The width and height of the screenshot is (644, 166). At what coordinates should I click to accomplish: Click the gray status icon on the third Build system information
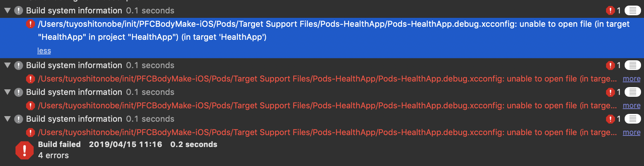click(x=19, y=92)
